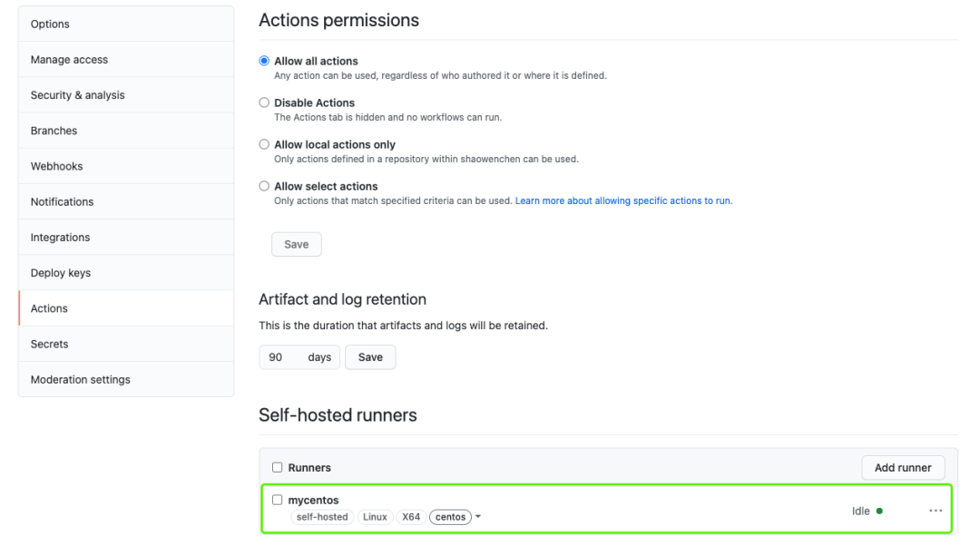The image size is (980, 555).
Task: Check the Runners select-all checkbox
Action: tap(278, 468)
